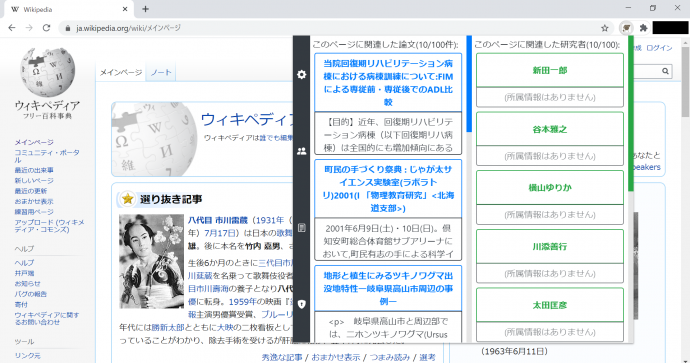The image size is (690, 363).
Task: Open the extension settings gear icon
Action: [301, 74]
